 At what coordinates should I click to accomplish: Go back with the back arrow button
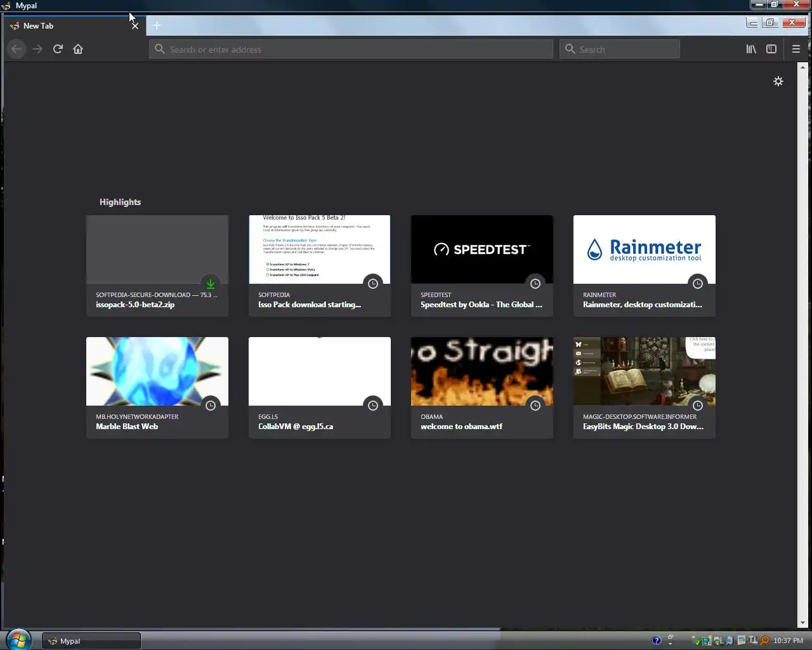[17, 49]
